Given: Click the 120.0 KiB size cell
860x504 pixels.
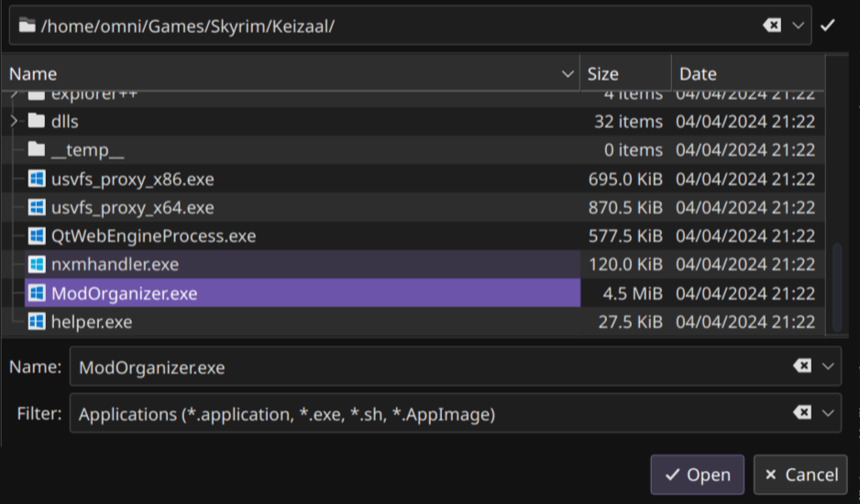Looking at the screenshot, I should tap(625, 265).
